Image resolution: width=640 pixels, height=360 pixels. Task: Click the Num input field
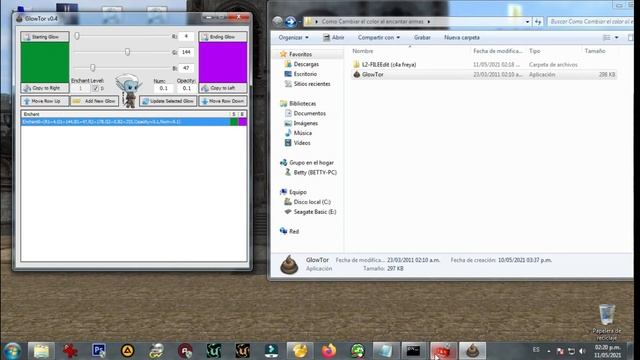163,88
